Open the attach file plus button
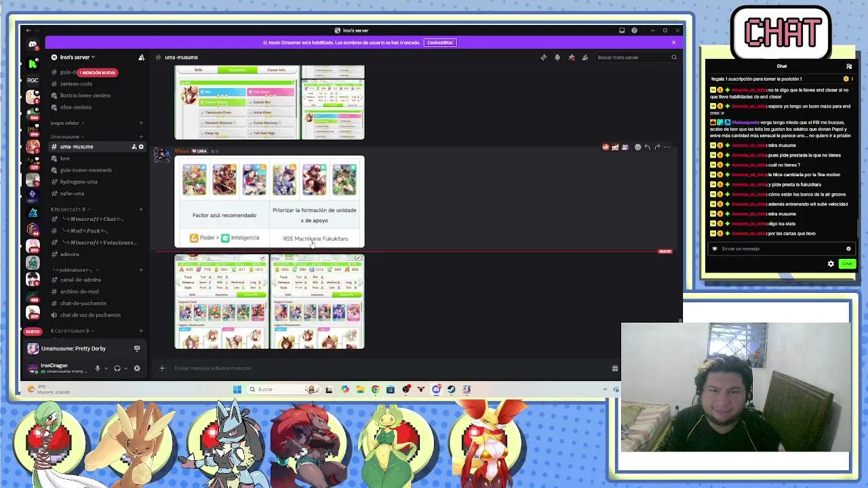Viewport: 868px width, 488px height. tap(162, 369)
